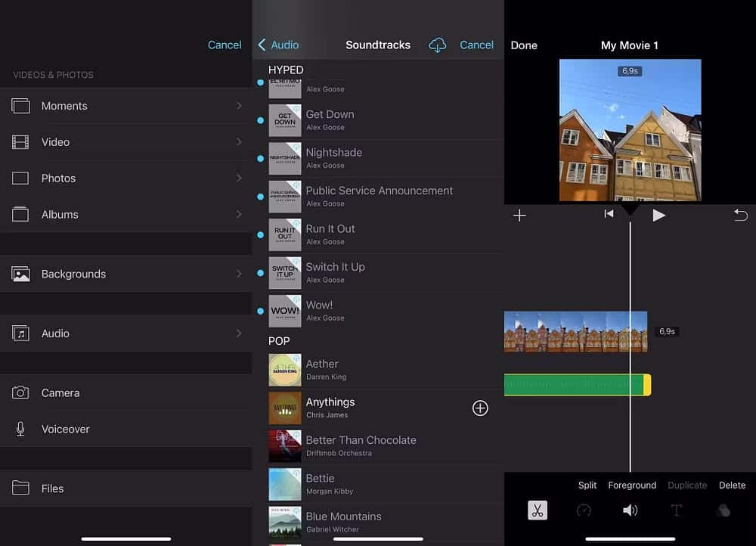The height and width of the screenshot is (546, 756).
Task: Open the Audio row in media list
Action: [125, 333]
